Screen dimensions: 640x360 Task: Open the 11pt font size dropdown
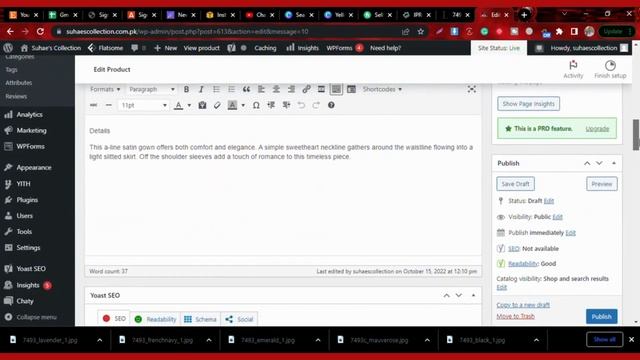pyautogui.click(x=144, y=105)
